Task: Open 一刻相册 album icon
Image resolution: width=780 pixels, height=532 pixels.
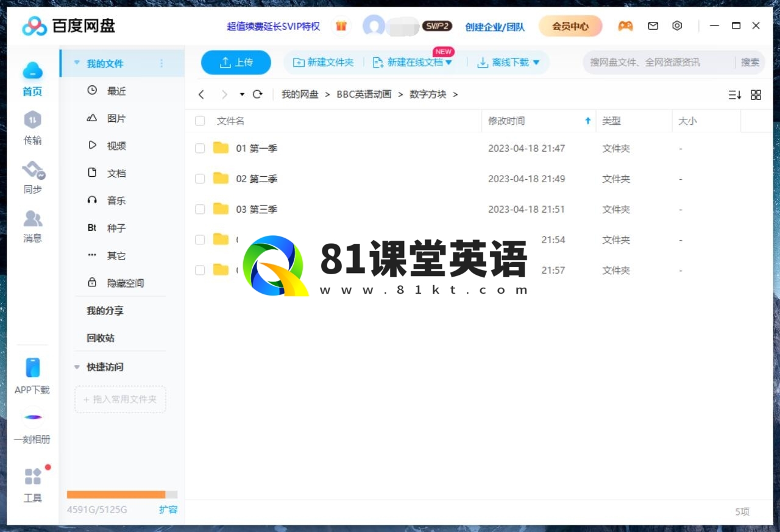Action: coord(33,417)
